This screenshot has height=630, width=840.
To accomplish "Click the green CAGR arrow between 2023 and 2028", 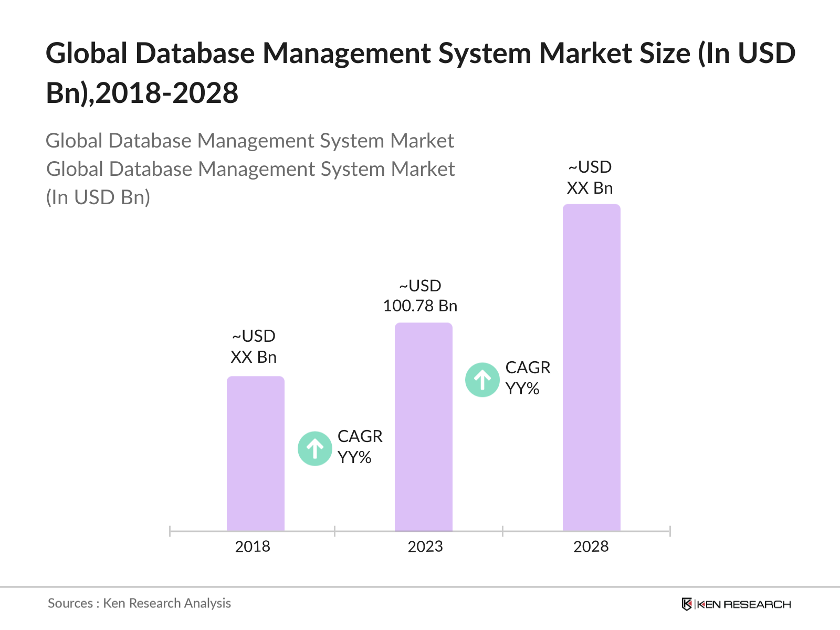I will tap(482, 380).
